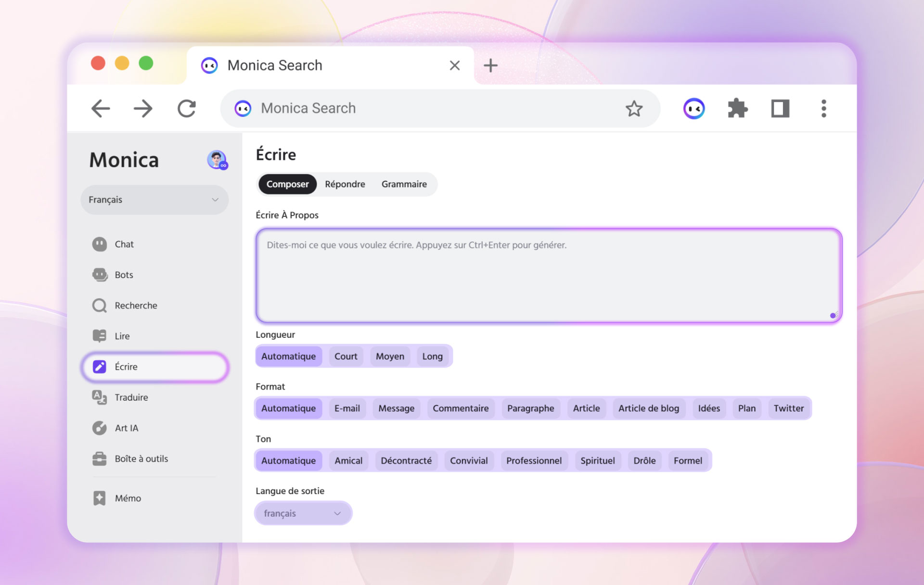The height and width of the screenshot is (585, 924).
Task: Bookmark page with star icon
Action: [x=634, y=109]
